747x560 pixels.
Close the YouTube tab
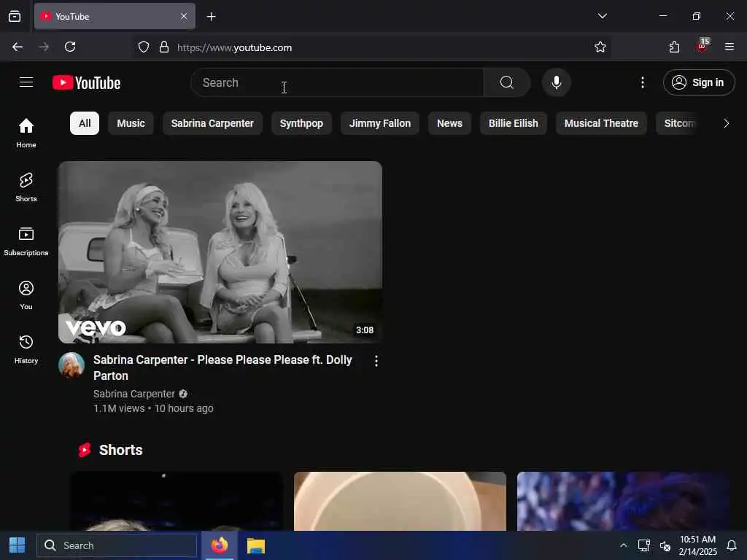pos(184,16)
